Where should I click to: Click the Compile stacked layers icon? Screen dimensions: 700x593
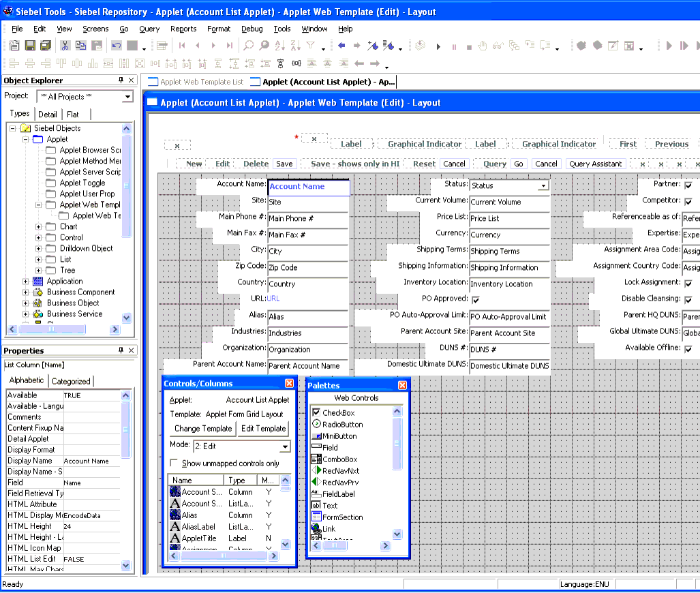pyautogui.click(x=420, y=46)
